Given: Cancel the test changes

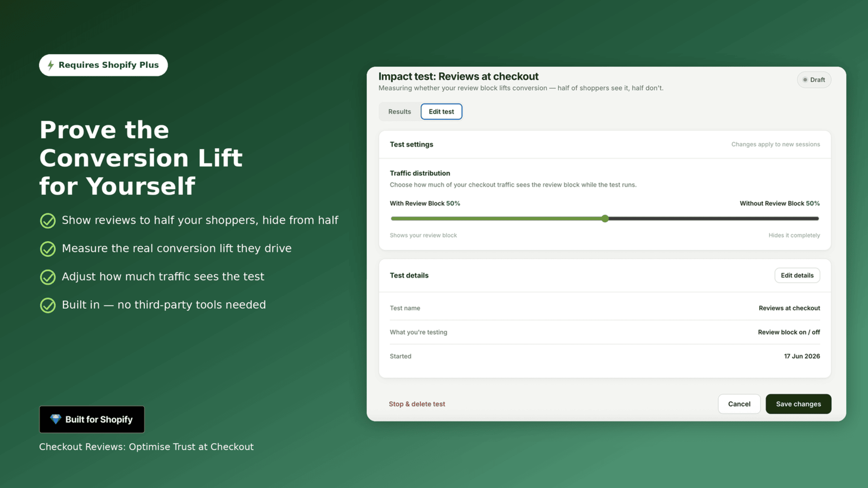Looking at the screenshot, I should (739, 404).
